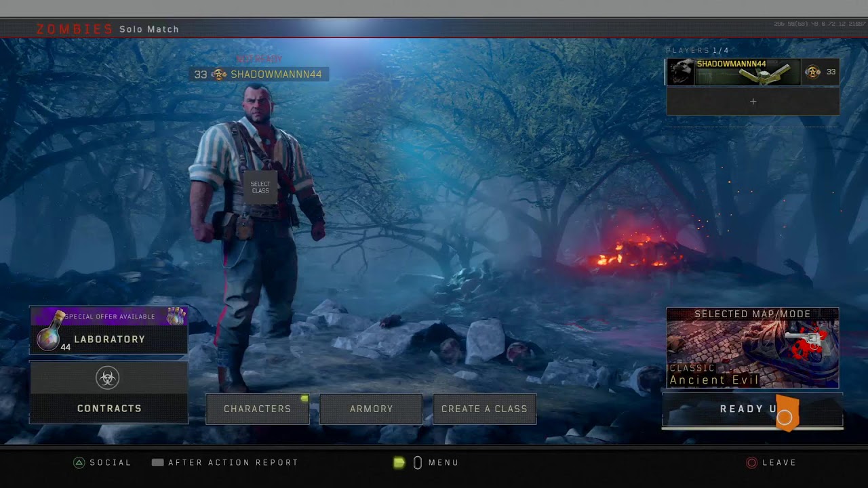Click the SHADOWMANNN44 name tag above the character

pyautogui.click(x=259, y=74)
